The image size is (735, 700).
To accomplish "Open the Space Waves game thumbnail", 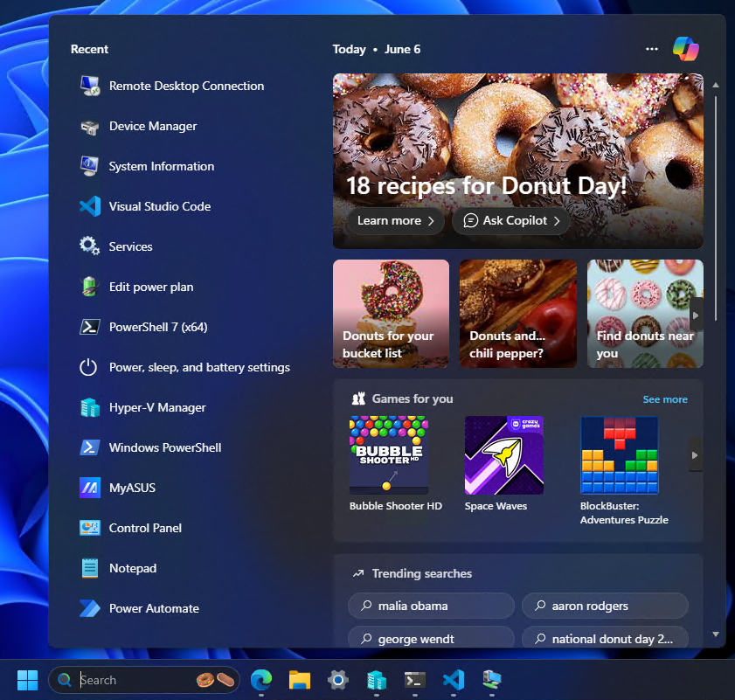I will coord(504,454).
